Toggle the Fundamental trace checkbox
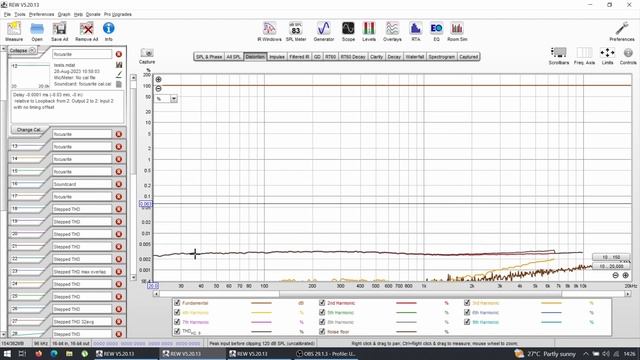The height and width of the screenshot is (360, 640). click(x=177, y=303)
